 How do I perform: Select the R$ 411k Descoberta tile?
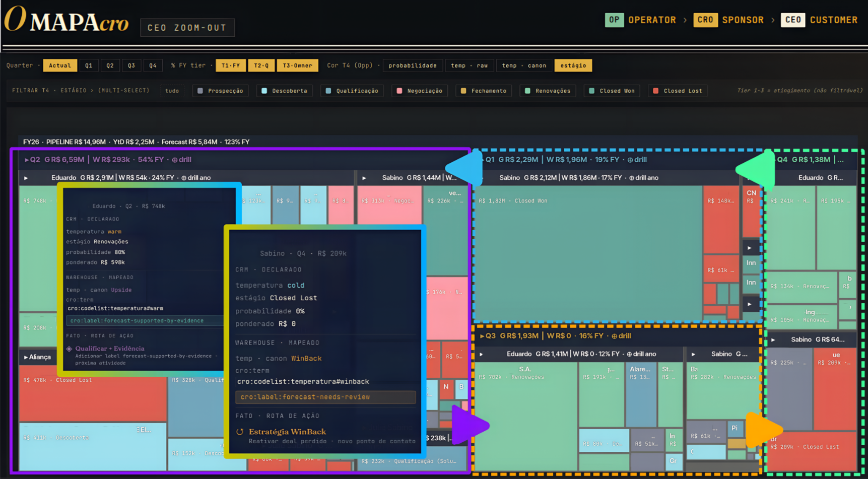93,447
